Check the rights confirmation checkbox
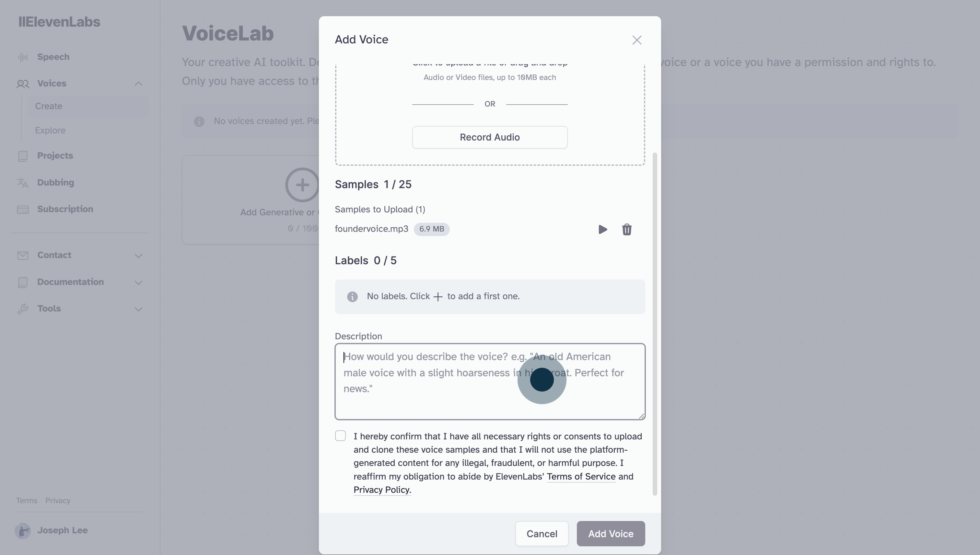Viewport: 980px width, 555px height. [x=340, y=436]
